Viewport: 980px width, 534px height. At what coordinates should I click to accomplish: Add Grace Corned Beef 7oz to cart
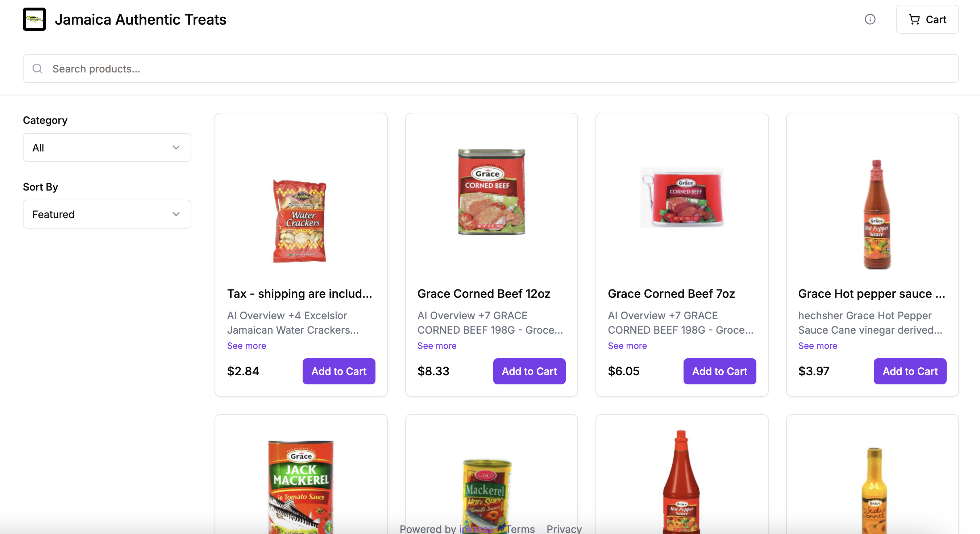719,371
